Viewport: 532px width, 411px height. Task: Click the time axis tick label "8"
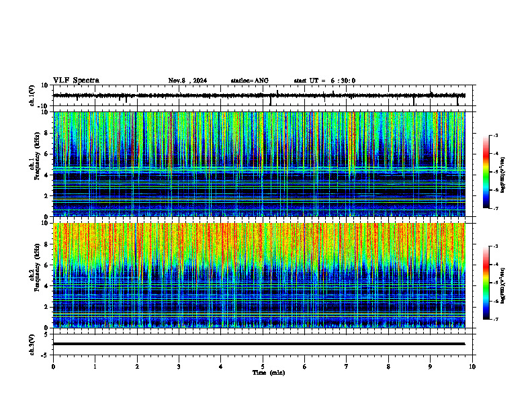click(388, 367)
